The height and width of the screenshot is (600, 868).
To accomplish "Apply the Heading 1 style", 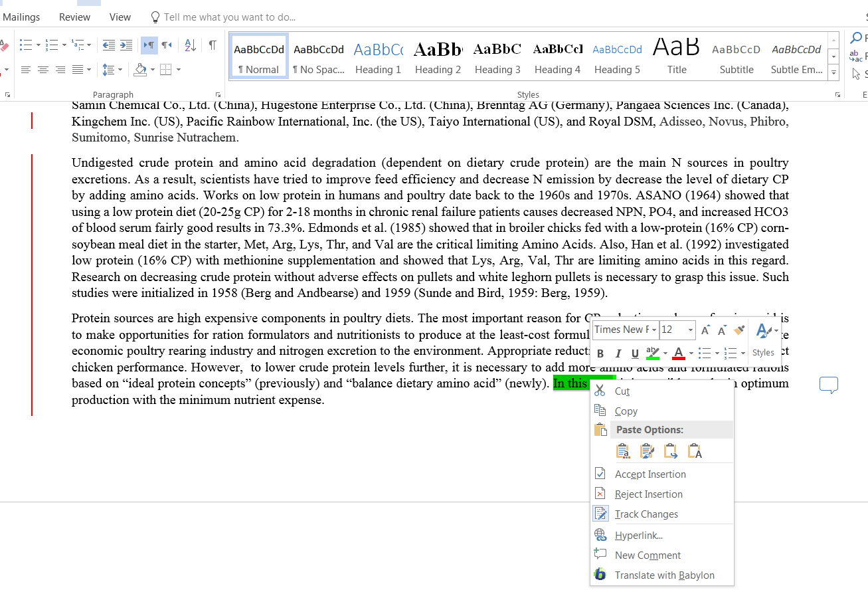I will pyautogui.click(x=378, y=57).
